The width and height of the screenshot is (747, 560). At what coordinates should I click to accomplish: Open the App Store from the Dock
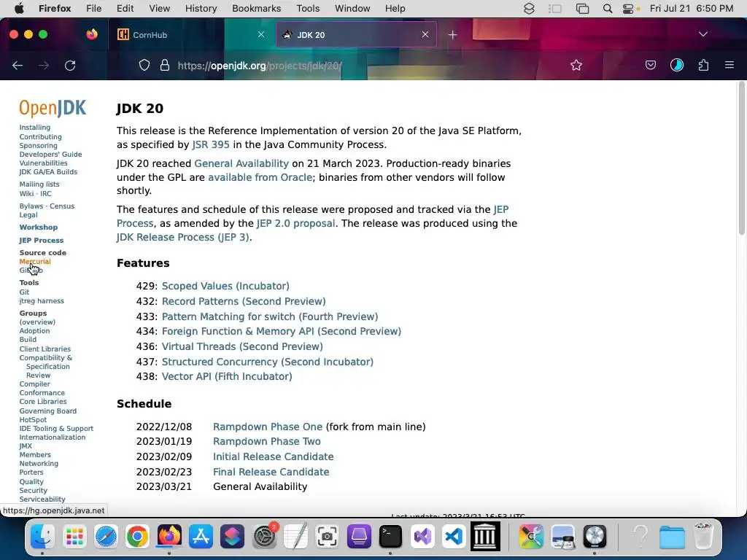[201, 537]
